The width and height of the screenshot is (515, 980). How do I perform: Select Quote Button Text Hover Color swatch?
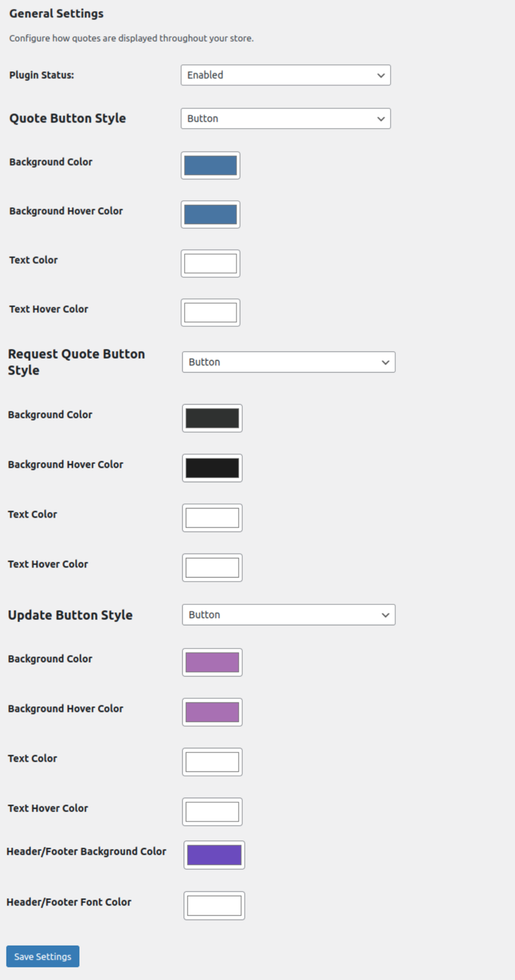tap(210, 313)
